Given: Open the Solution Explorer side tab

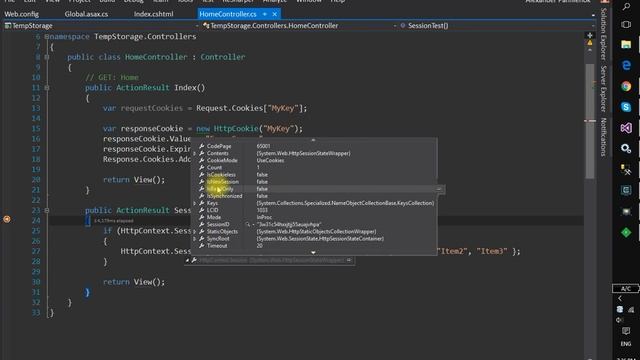Looking at the screenshot, I should 604,33.
